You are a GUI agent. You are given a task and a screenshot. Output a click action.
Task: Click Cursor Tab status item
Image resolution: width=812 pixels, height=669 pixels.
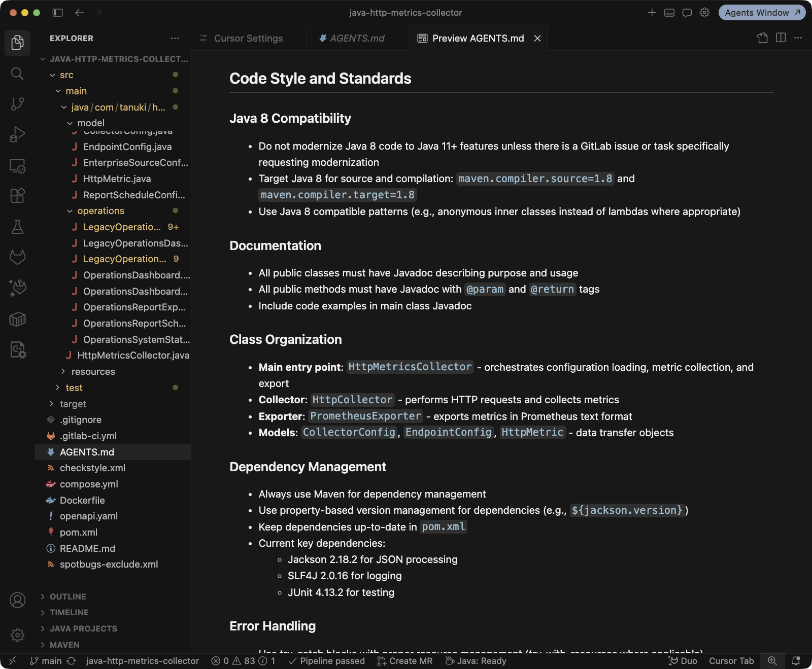pyautogui.click(x=731, y=661)
